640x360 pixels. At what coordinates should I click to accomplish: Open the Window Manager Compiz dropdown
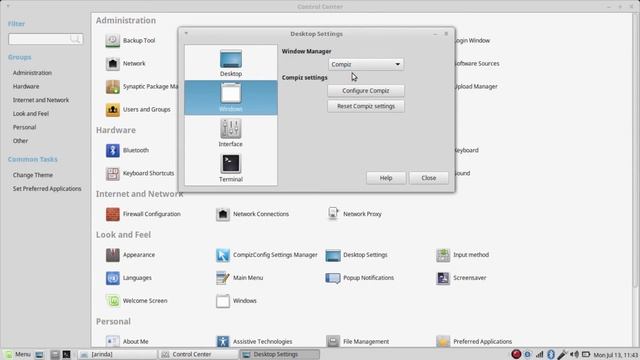(366, 64)
